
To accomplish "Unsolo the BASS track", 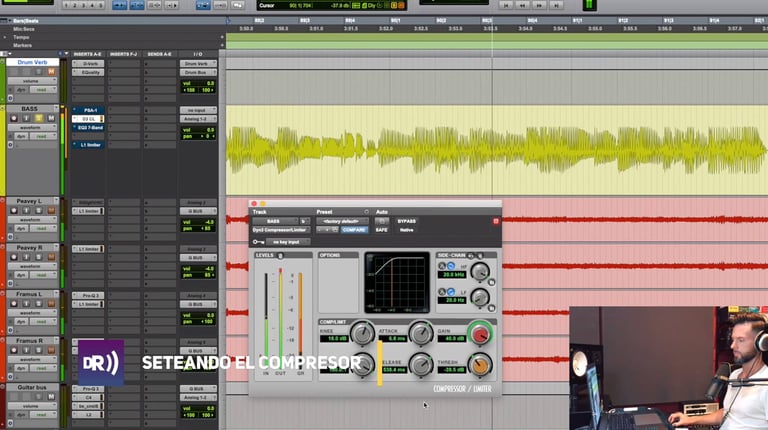I will [x=39, y=118].
